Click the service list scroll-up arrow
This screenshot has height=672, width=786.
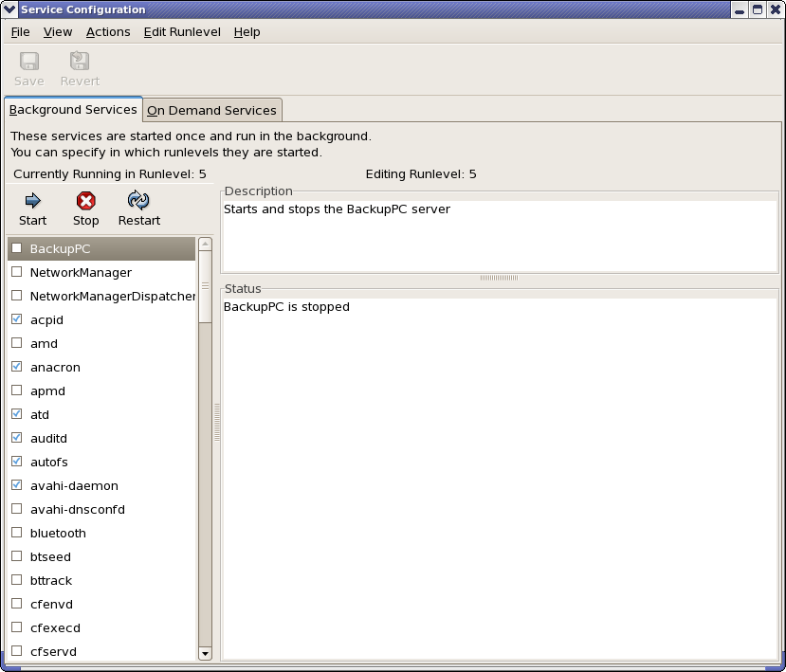point(205,244)
